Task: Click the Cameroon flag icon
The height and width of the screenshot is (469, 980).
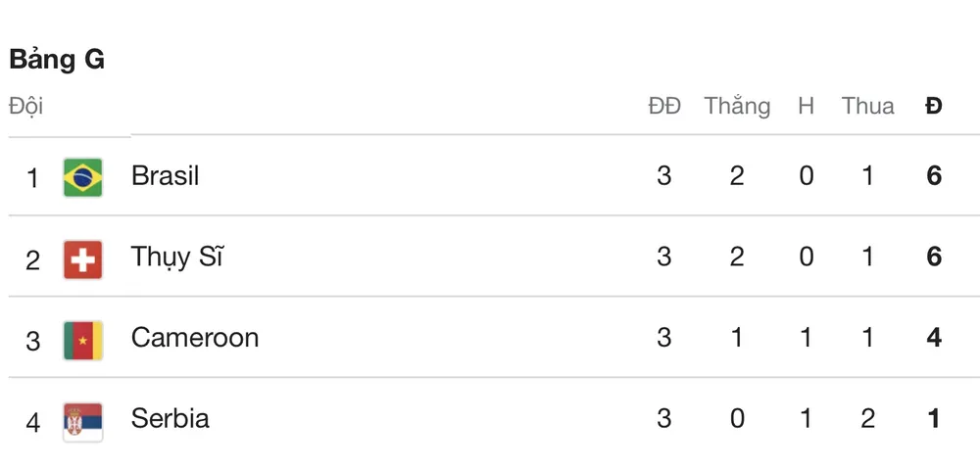Action: click(82, 339)
